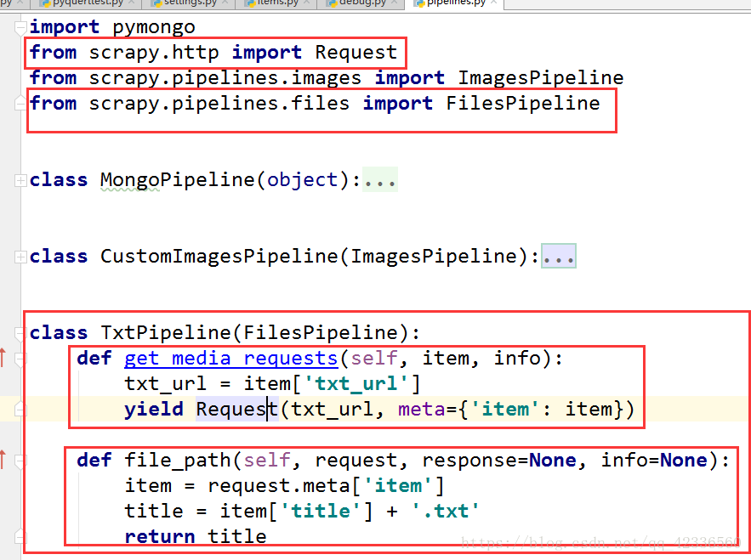Follow the get_media_requests hyperlinked method name
The width and height of the screenshot is (751, 560).
[x=230, y=359]
